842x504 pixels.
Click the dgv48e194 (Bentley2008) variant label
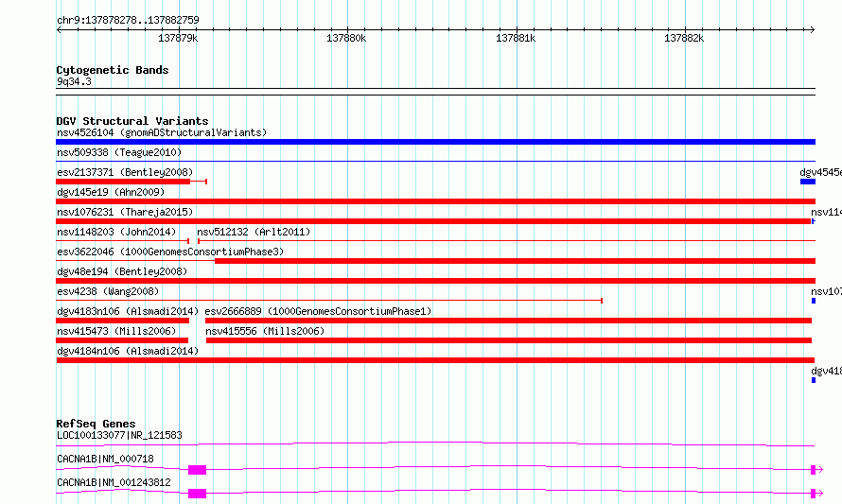(122, 271)
